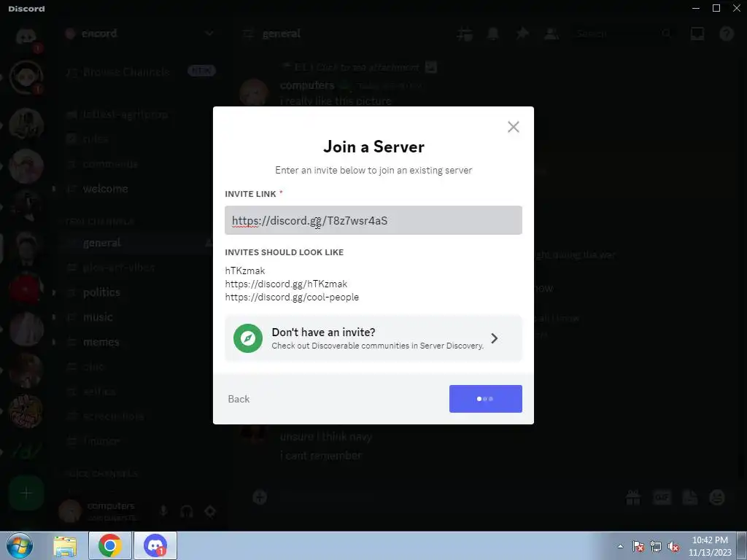Click the Add a Server plus icon
The image size is (747, 560).
coord(26,493)
